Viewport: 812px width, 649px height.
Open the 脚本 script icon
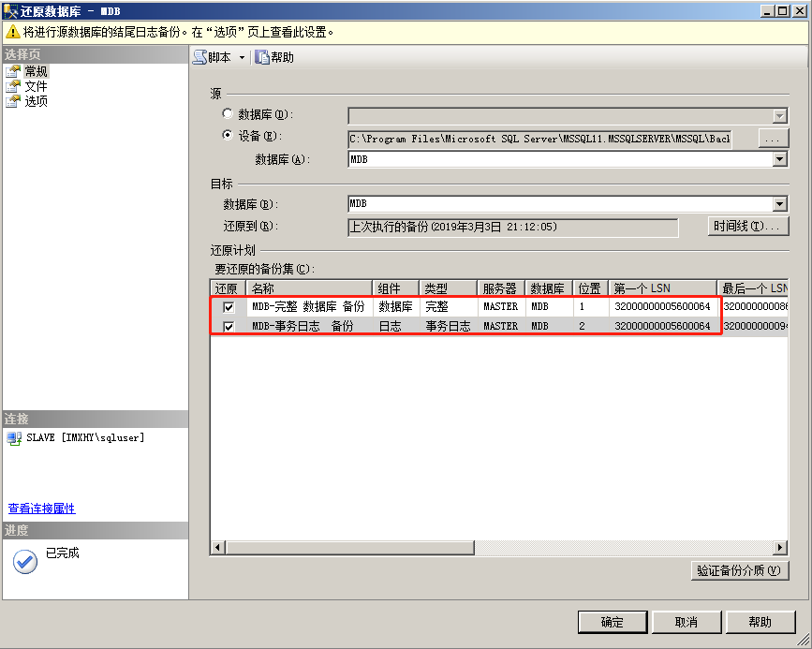click(199, 57)
